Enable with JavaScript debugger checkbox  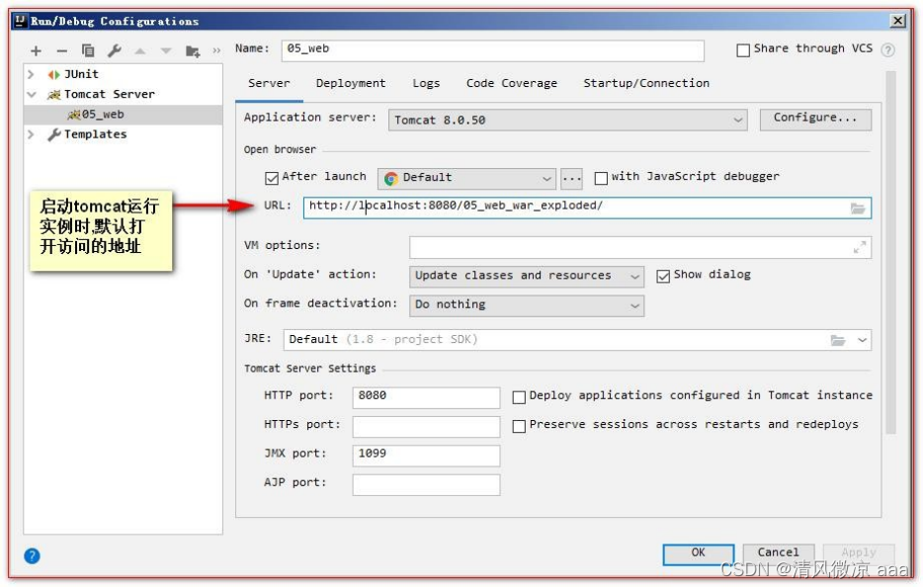pos(601,178)
